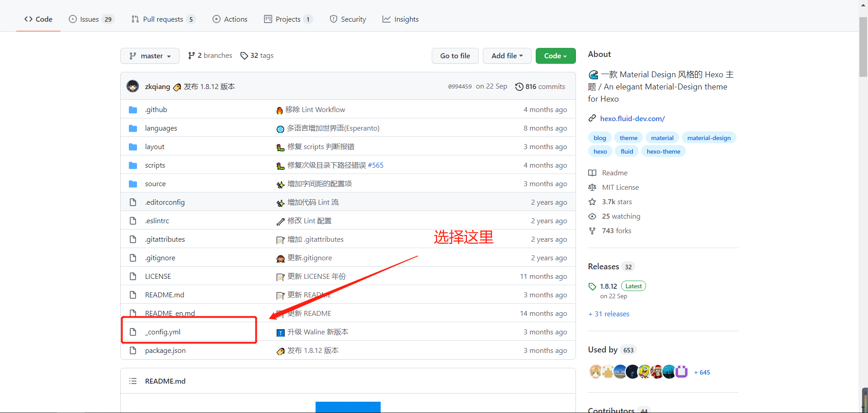The image size is (868, 413).
Task: Open the Actions tab
Action: (x=230, y=19)
